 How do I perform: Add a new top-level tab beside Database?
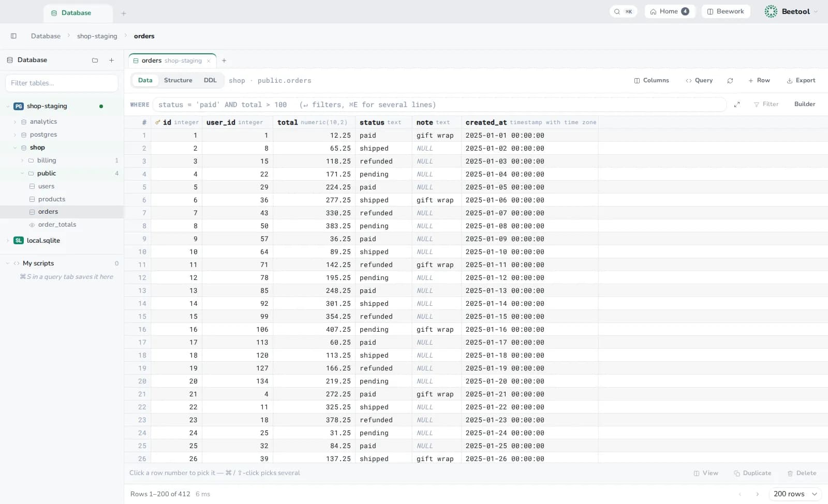point(124,13)
